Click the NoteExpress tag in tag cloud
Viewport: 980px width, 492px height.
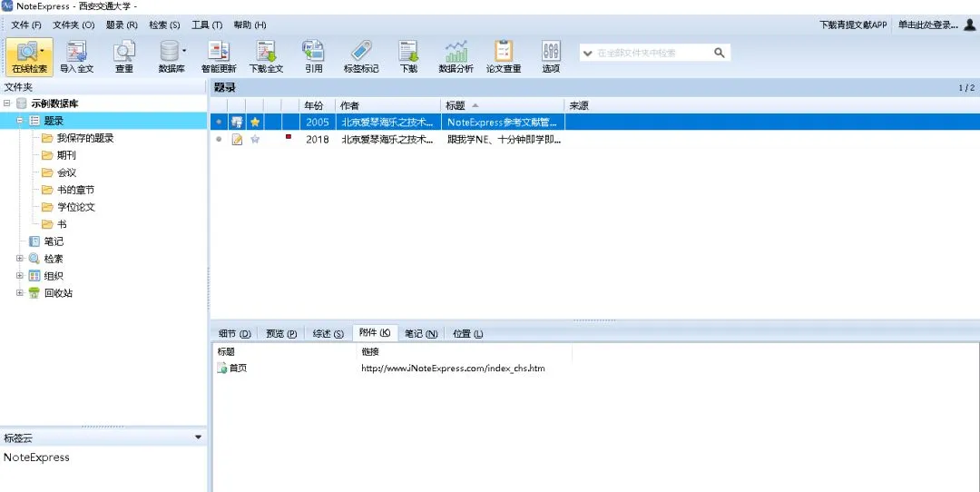(x=36, y=458)
